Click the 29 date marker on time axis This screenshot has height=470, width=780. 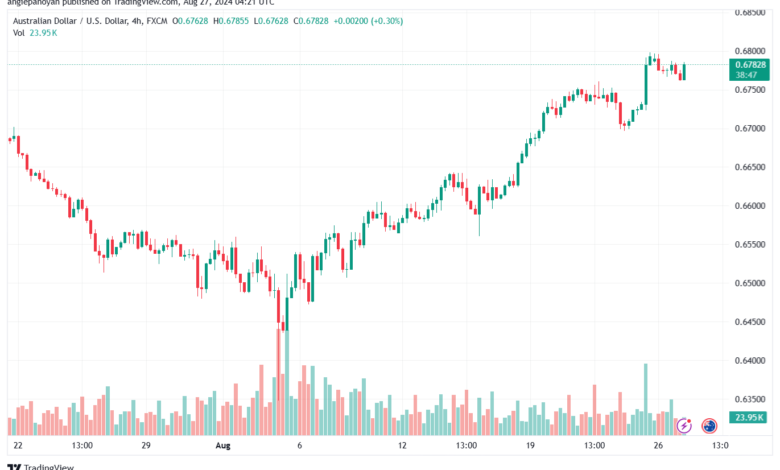tap(146, 445)
